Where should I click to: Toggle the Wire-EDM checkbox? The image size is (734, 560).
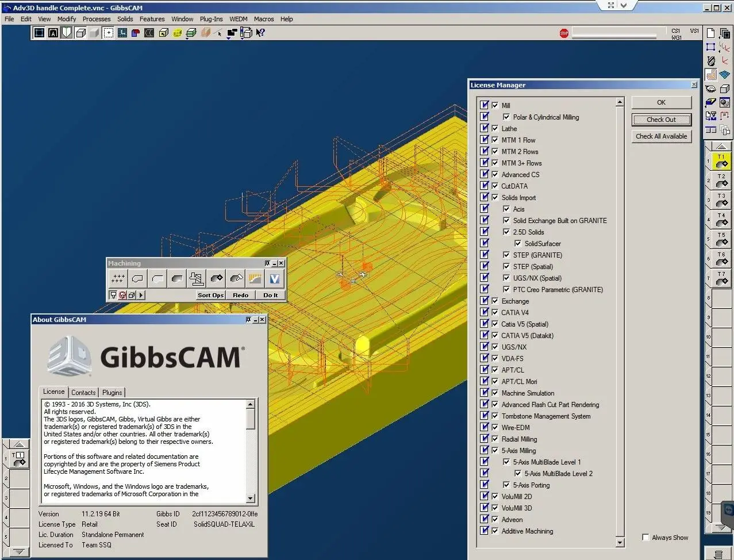click(x=495, y=427)
